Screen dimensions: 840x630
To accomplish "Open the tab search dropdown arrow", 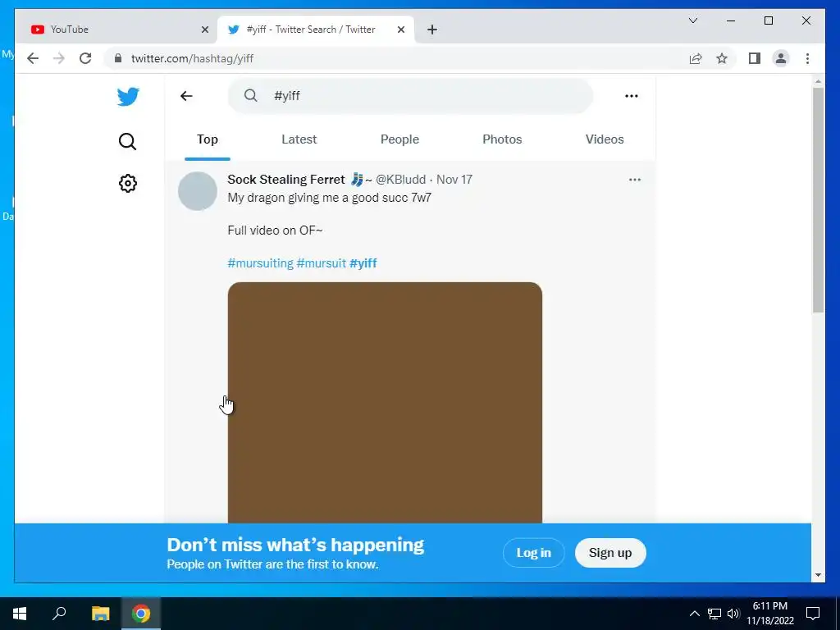I will 692,21.
